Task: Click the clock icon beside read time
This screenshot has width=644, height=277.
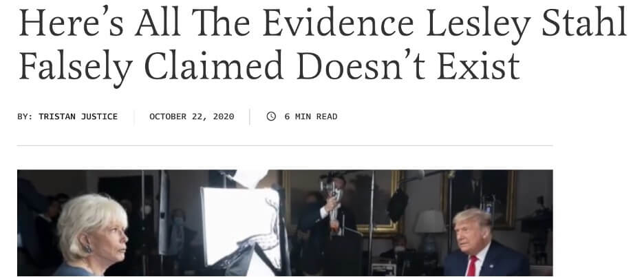Action: [x=271, y=116]
